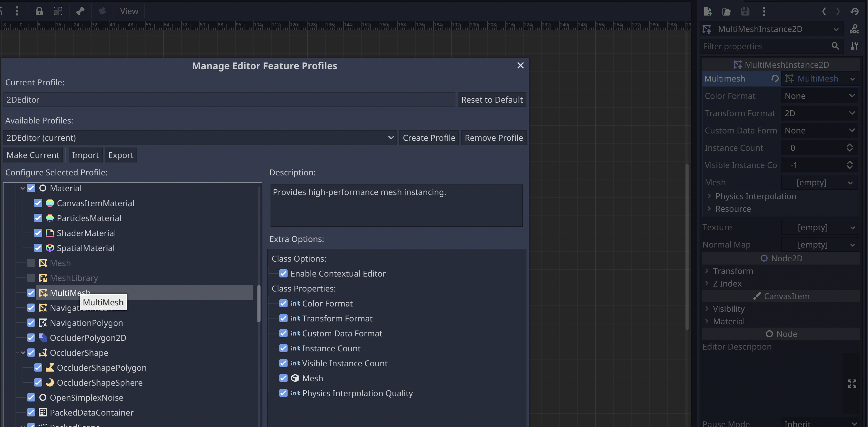The height and width of the screenshot is (427, 868).
Task: Uncheck the Instance Count class property
Action: click(283, 348)
